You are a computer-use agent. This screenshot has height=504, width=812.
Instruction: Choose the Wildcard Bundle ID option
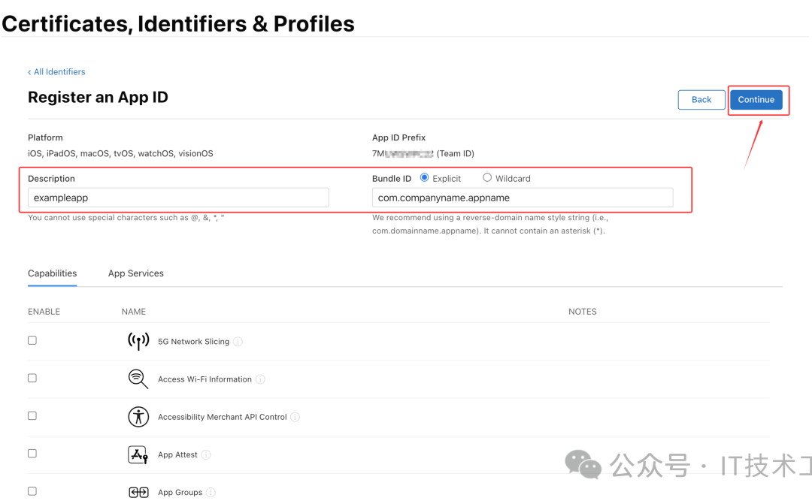coord(487,178)
